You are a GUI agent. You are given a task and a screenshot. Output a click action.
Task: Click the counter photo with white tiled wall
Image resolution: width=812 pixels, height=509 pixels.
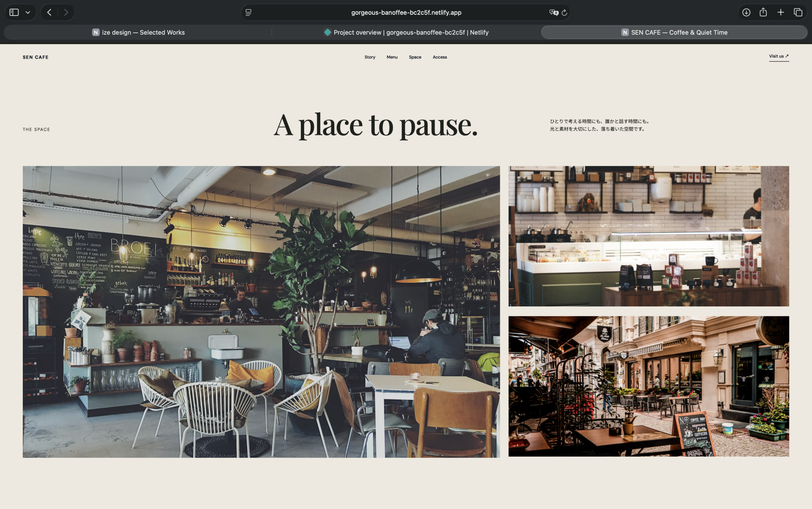tap(649, 236)
